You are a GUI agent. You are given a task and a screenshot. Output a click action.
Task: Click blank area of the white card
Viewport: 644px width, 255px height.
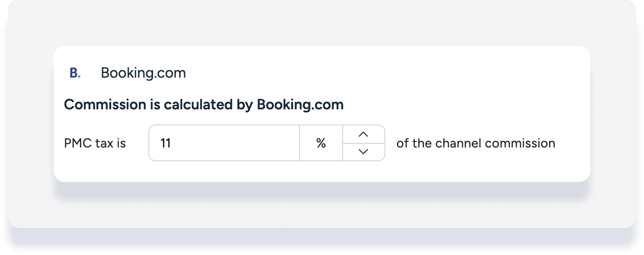pyautogui.click(x=459, y=83)
